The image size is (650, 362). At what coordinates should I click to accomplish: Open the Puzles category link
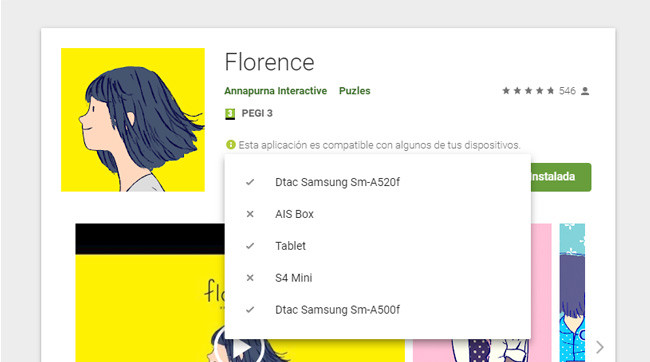tap(354, 91)
